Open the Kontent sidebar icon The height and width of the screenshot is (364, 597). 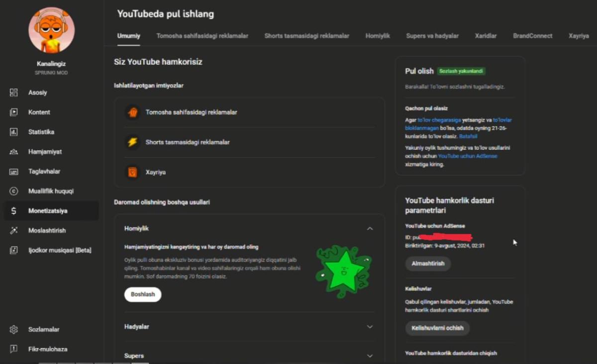13,112
